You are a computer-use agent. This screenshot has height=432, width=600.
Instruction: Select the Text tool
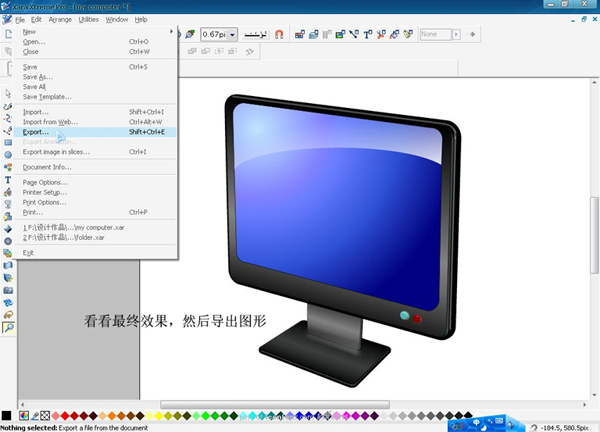[8, 180]
